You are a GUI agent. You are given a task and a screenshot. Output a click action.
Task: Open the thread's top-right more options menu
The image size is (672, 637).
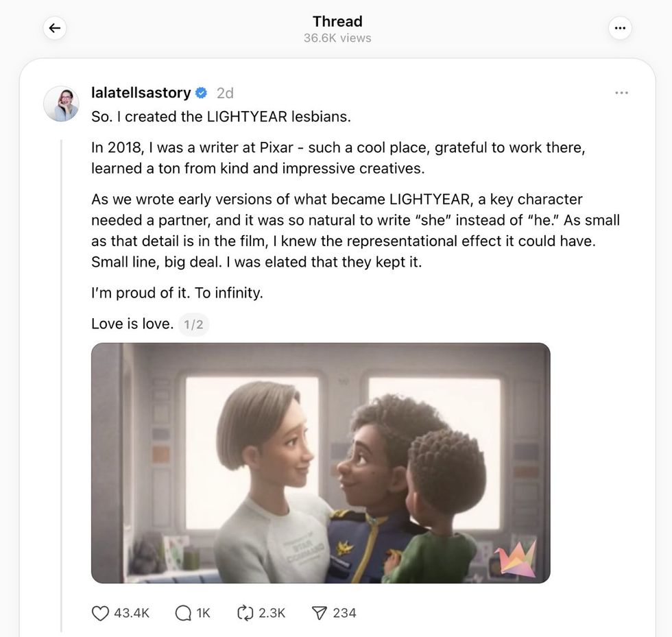[x=620, y=28]
